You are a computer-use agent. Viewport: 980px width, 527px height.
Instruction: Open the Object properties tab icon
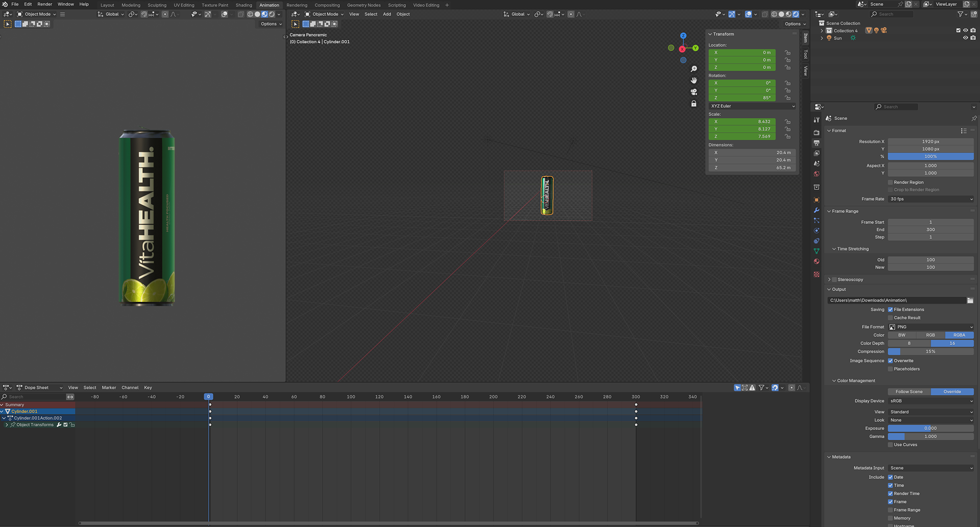[x=817, y=200]
